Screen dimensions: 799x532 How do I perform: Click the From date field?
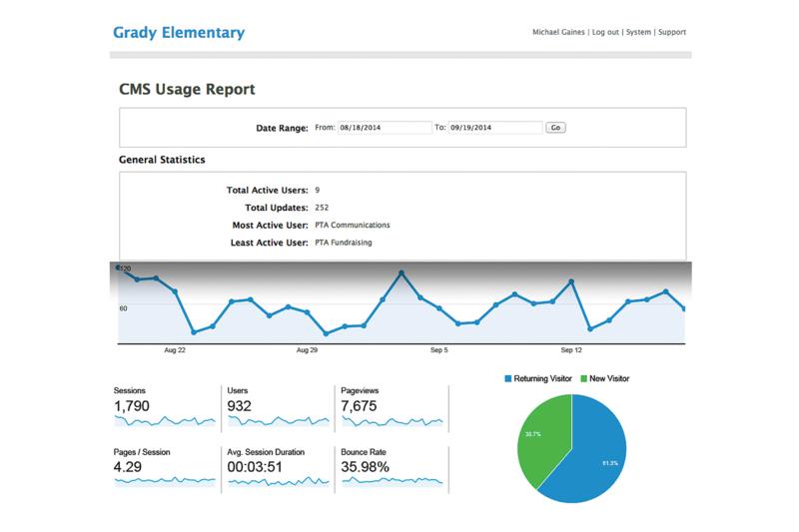[383, 128]
